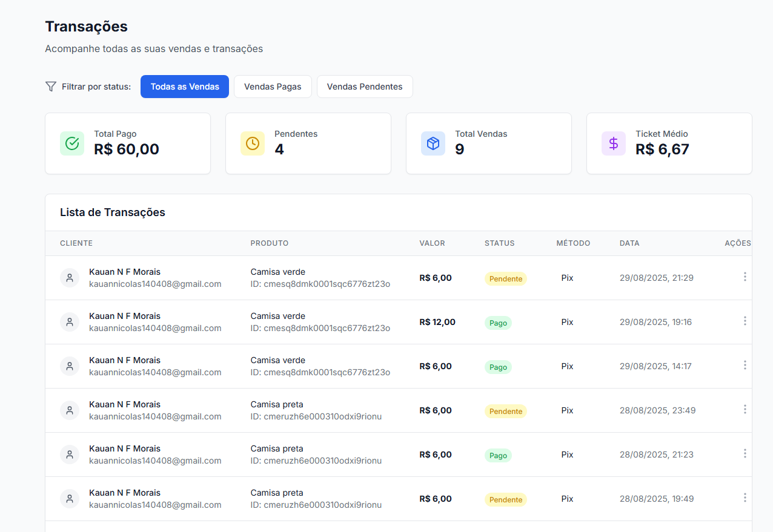Viewport: 773px width, 532px height.
Task: Open actions menu for the last Camisa preta row
Action: [745, 498]
